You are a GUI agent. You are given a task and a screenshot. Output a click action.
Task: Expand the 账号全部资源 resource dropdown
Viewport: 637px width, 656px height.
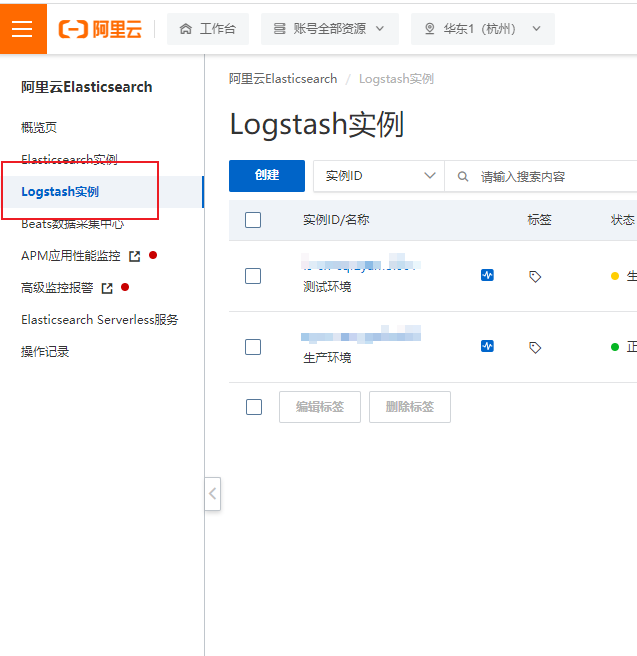(x=330, y=29)
